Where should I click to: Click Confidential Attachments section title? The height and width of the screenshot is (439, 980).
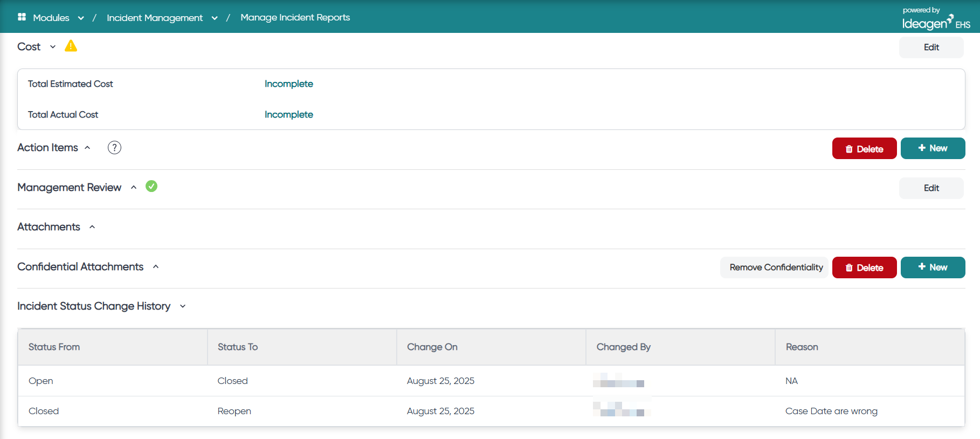(x=80, y=266)
